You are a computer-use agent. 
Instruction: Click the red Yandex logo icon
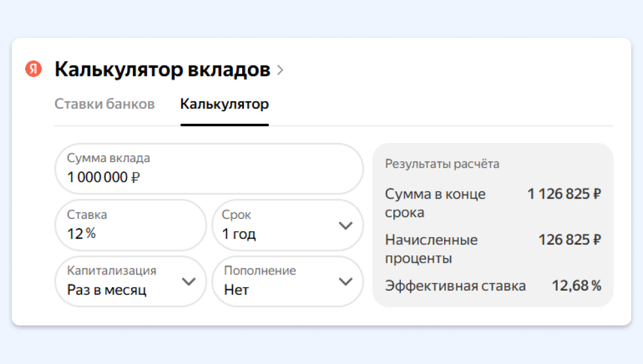33,69
